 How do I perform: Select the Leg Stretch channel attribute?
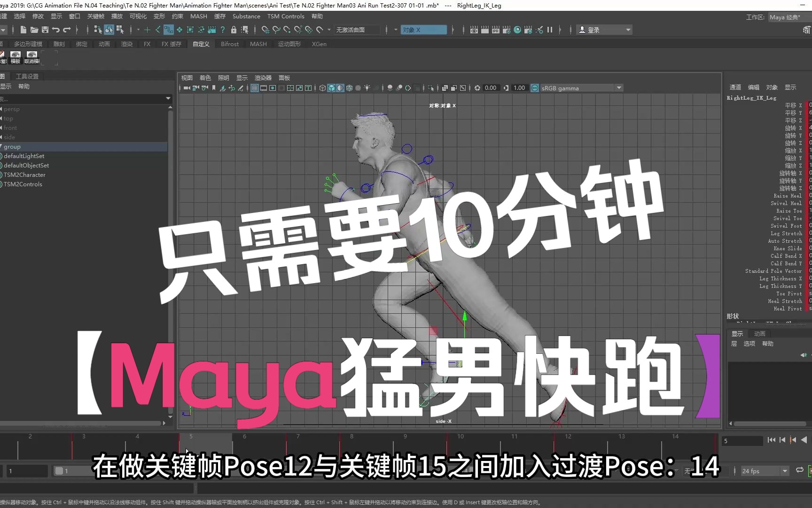click(x=786, y=233)
